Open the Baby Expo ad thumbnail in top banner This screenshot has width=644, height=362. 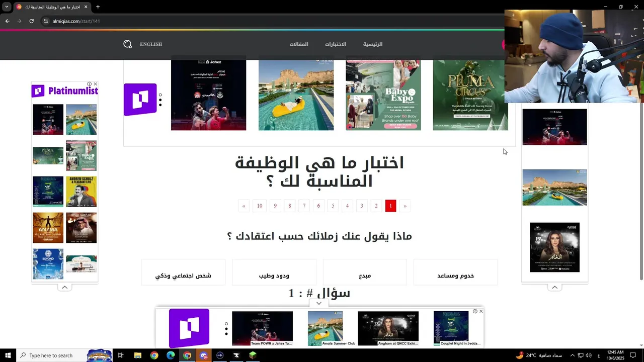point(383,95)
